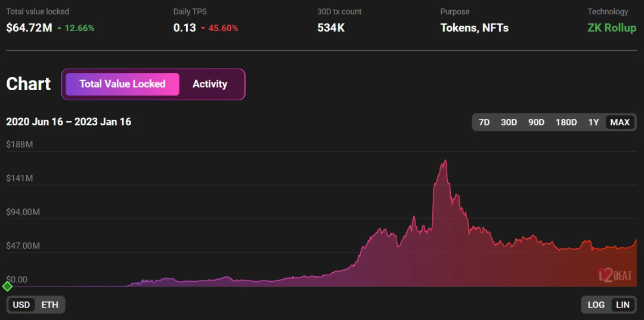Click the $94.00M axis label
This screenshot has width=644, height=320.
23,212
